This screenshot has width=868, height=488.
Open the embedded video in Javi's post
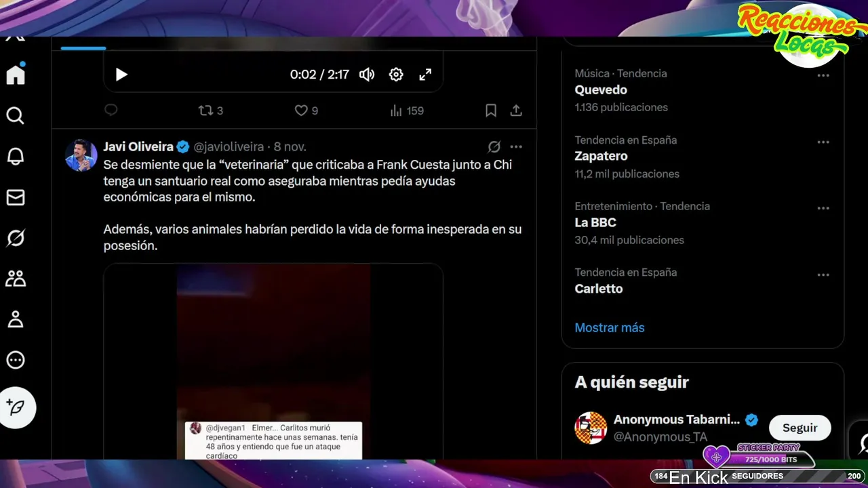click(273, 361)
